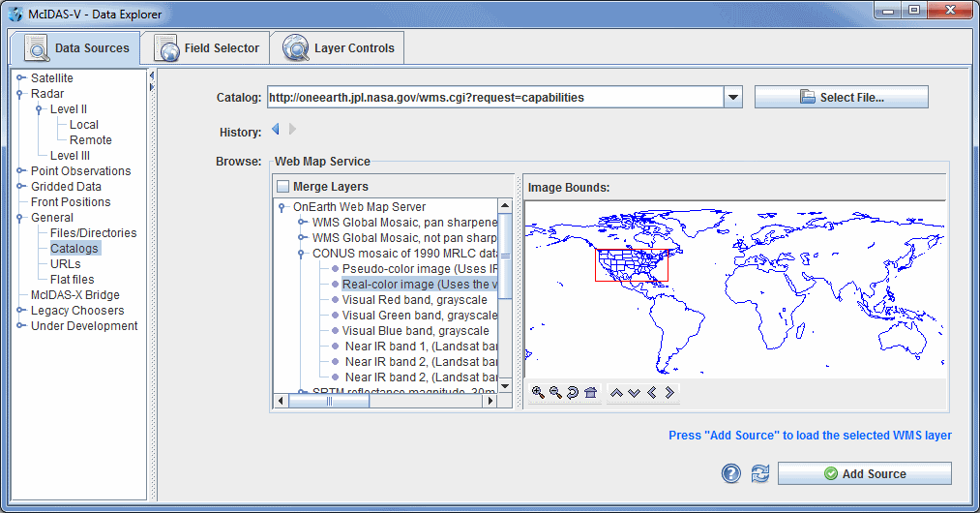
Task: Collapse the Radar tree node
Action: (x=20, y=94)
